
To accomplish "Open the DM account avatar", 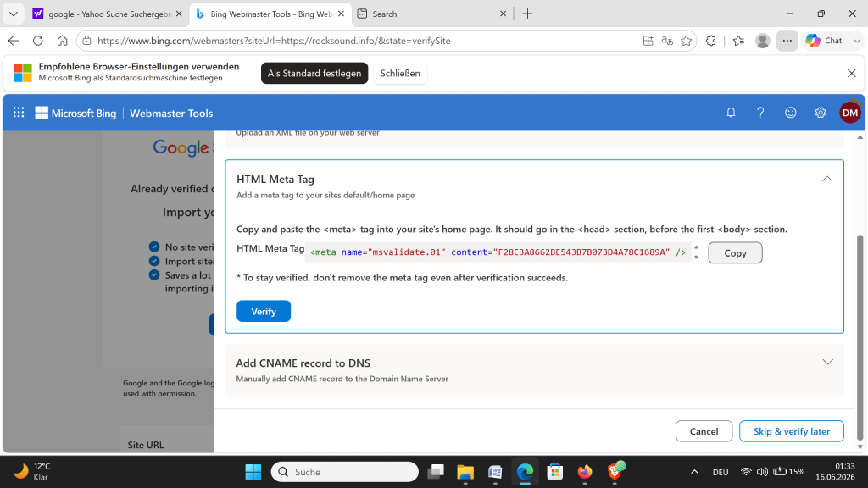I will pos(850,113).
